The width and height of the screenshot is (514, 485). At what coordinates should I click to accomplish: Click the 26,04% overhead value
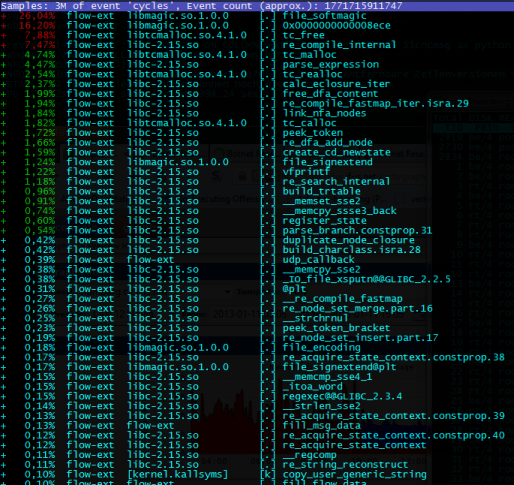(x=37, y=16)
